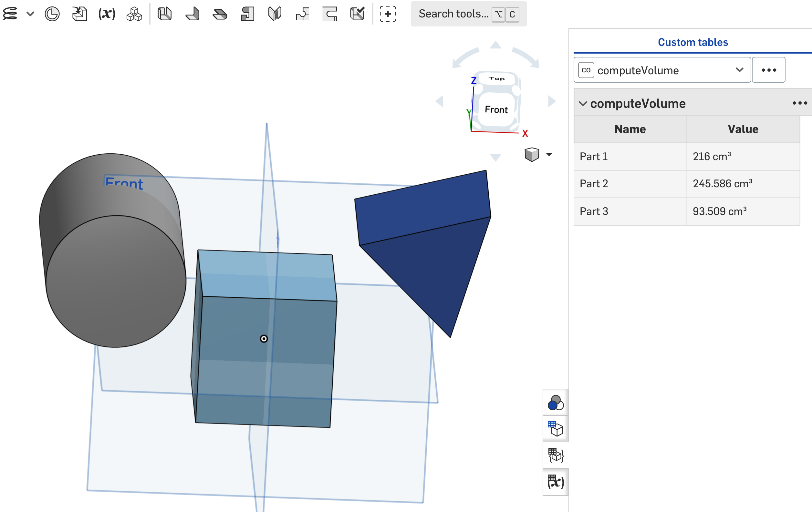Image resolution: width=812 pixels, height=512 pixels.
Task: Open the display style dropdown beside the cube
Action: tap(549, 154)
